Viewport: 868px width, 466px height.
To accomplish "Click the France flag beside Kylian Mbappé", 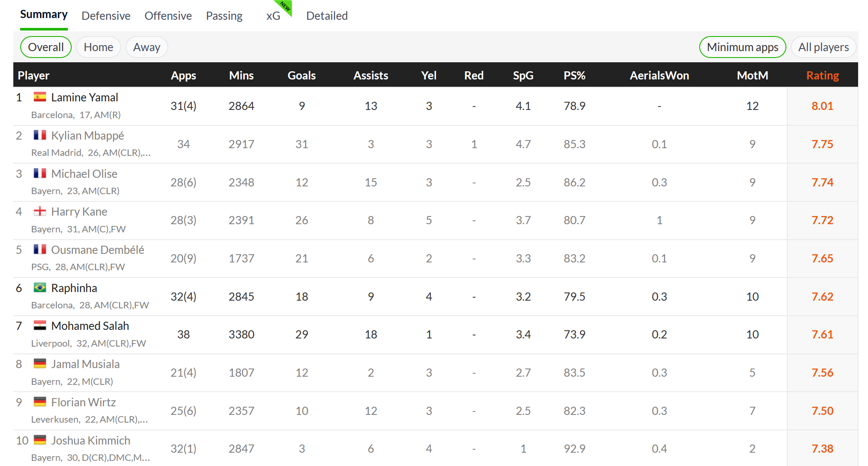I will [x=40, y=135].
